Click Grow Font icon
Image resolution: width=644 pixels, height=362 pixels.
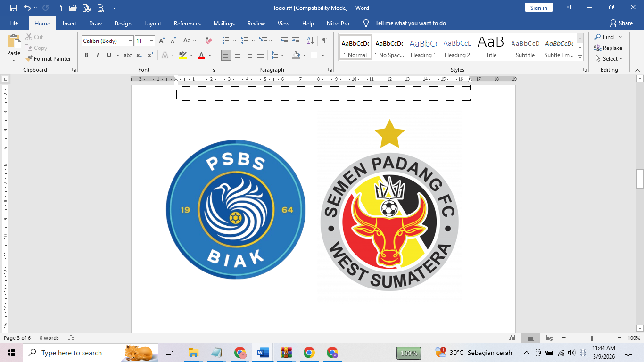point(162,41)
